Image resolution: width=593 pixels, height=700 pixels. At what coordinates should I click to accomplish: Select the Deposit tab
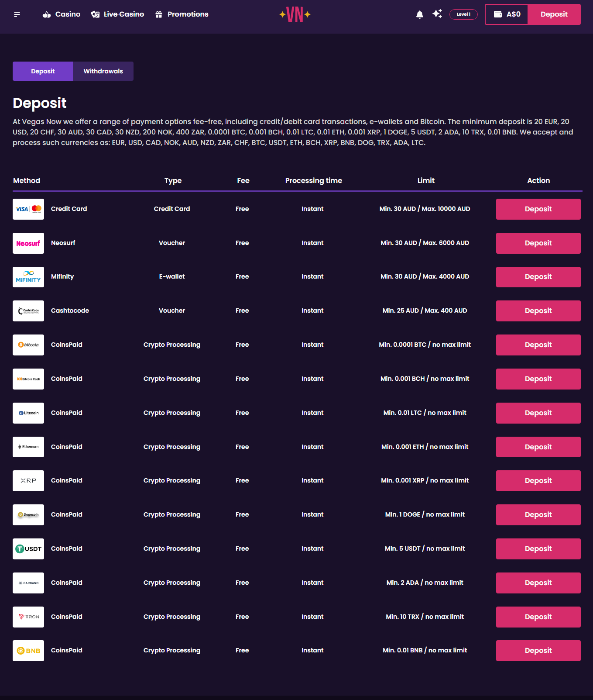coord(43,71)
